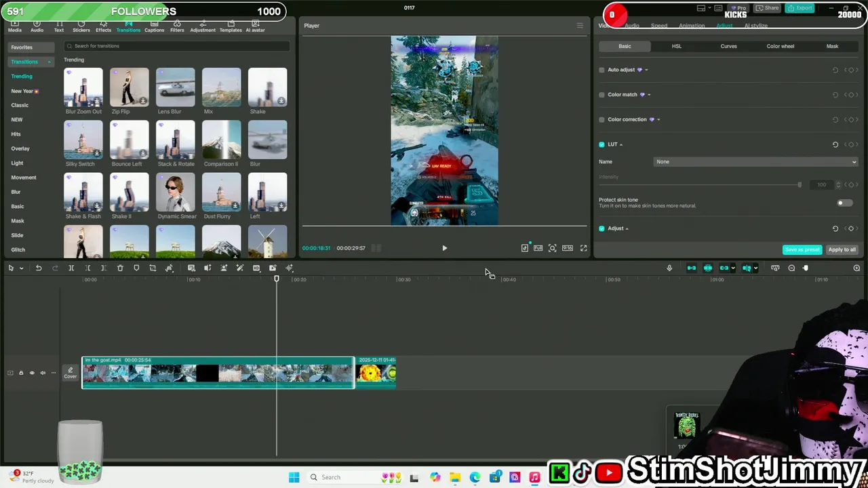Reset the Auto adjust row icon
The width and height of the screenshot is (868, 488).
pos(835,70)
